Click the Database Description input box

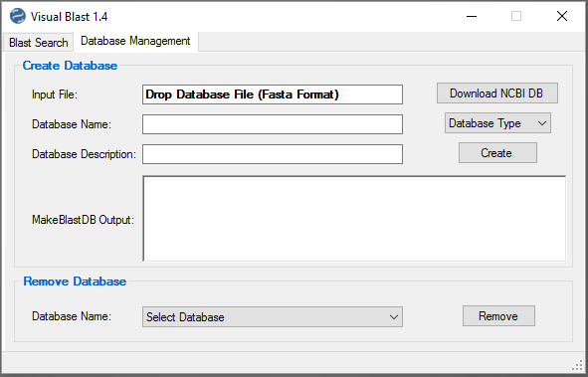pos(273,154)
